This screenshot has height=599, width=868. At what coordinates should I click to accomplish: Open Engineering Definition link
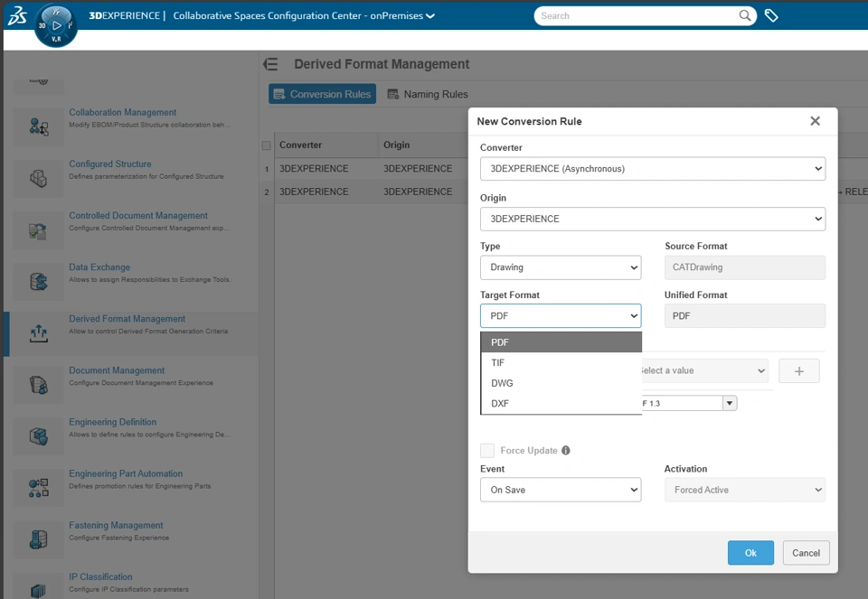112,422
